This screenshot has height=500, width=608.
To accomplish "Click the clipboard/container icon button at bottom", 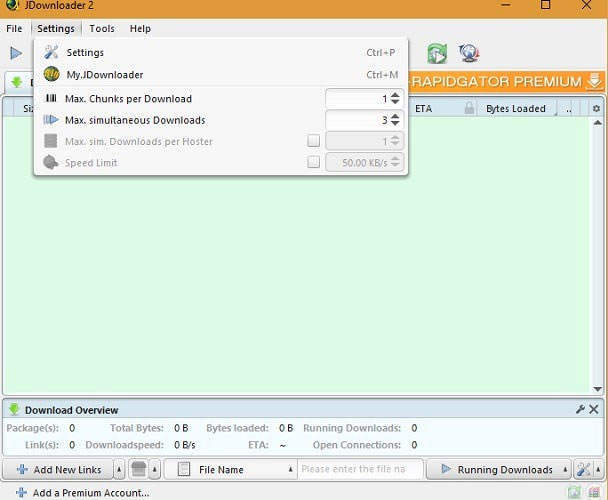I will 138,469.
